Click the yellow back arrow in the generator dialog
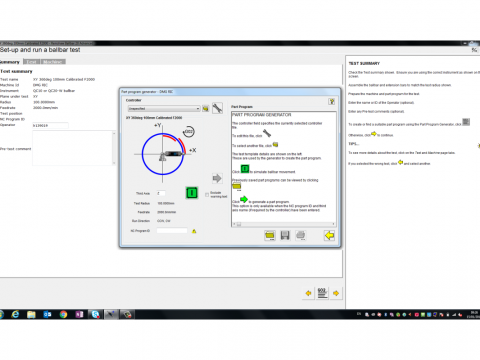The height and width of the screenshot is (360, 480). click(329, 236)
